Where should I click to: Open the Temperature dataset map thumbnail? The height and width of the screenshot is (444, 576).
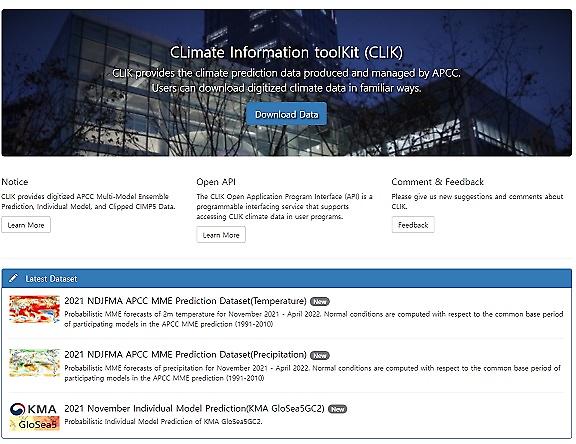click(x=34, y=309)
